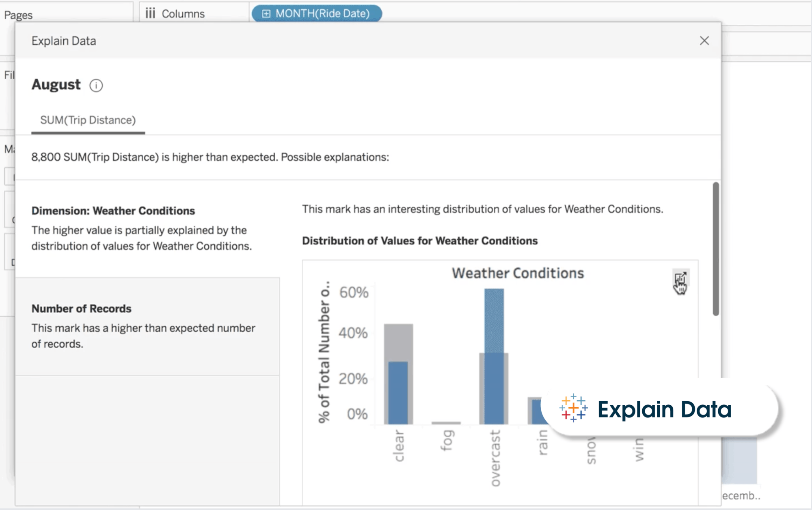This screenshot has height=510, width=812.
Task: Expand the plus icon on MONTH(Ride Date) pill
Action: (x=266, y=14)
